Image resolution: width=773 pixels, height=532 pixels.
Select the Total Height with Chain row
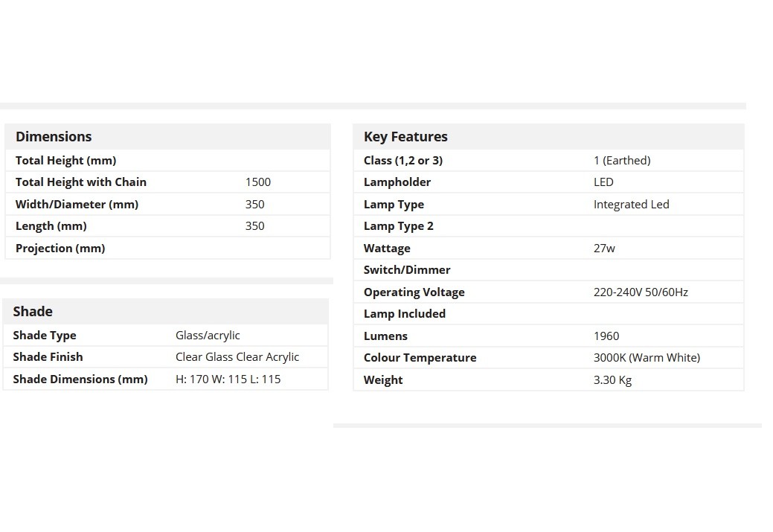pos(167,182)
